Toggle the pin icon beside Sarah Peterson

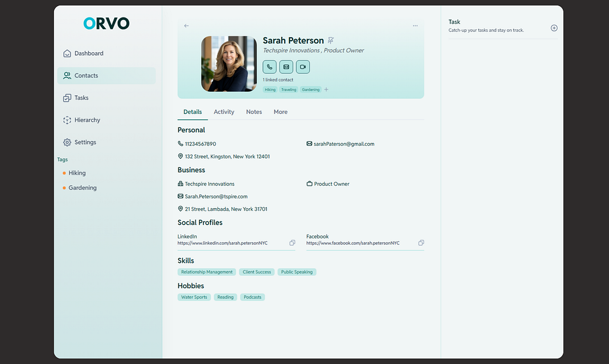pyautogui.click(x=330, y=41)
